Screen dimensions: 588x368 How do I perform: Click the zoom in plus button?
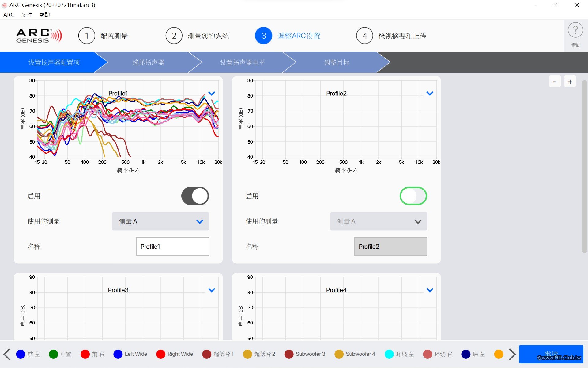[x=570, y=82]
